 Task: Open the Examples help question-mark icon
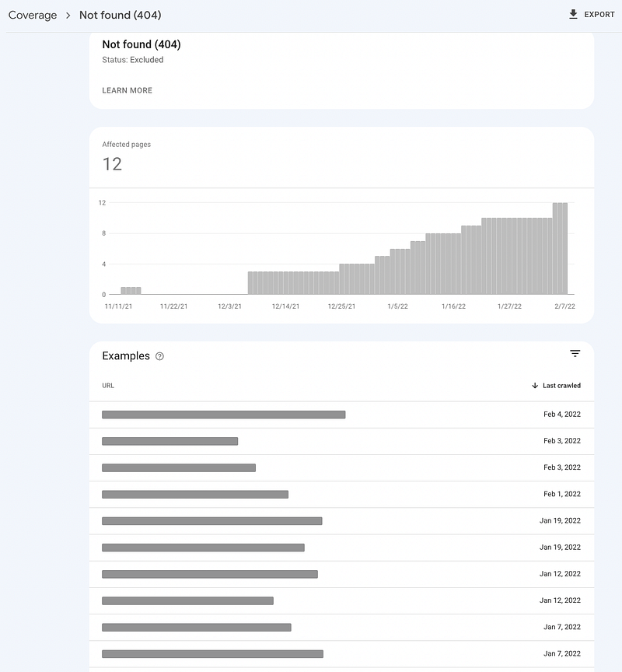click(x=159, y=356)
